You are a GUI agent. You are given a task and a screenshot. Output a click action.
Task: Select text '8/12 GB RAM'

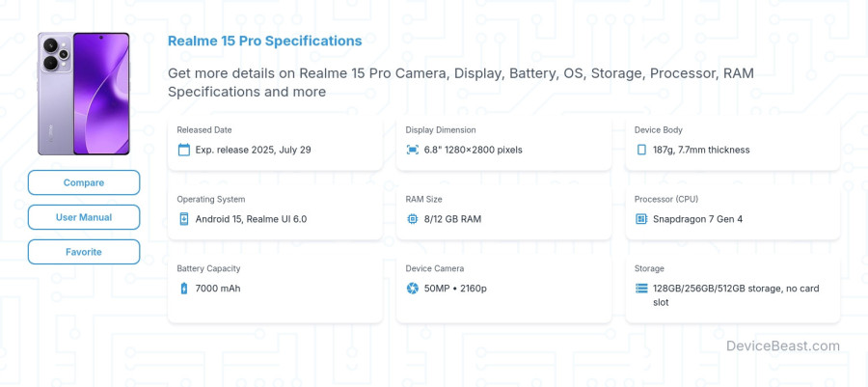pyautogui.click(x=452, y=219)
